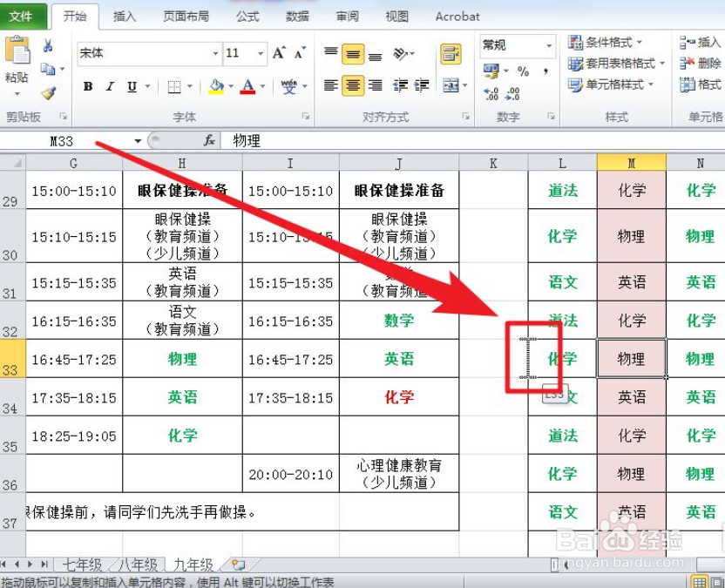The height and width of the screenshot is (588, 725).
Task: Align text left
Action: pyautogui.click(x=330, y=85)
